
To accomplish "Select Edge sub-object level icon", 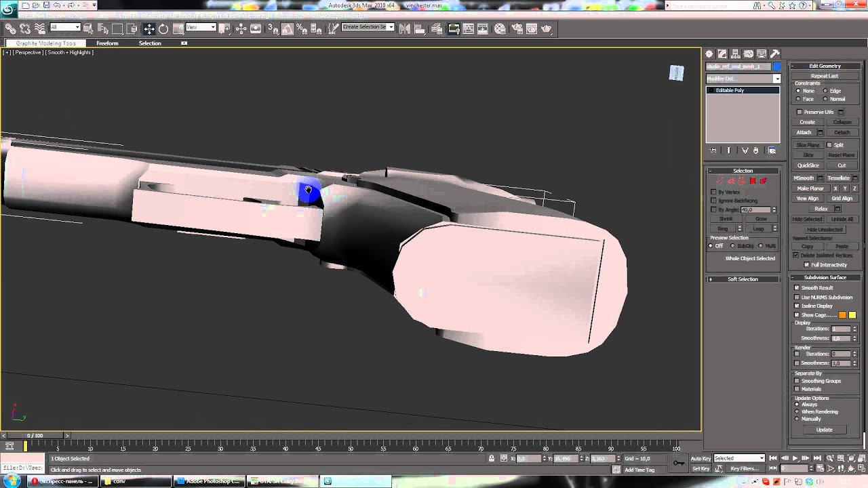I will [x=731, y=181].
